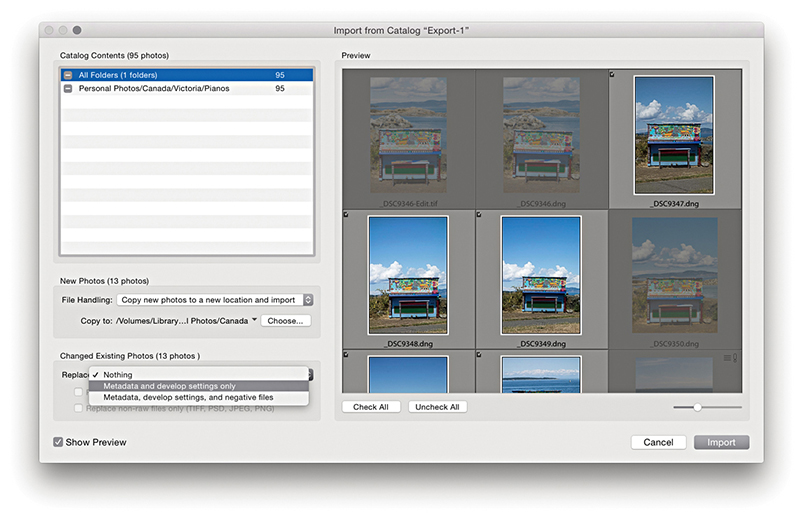Click the minus icon beside All Folders
The image size is (803, 519).
[x=68, y=75]
